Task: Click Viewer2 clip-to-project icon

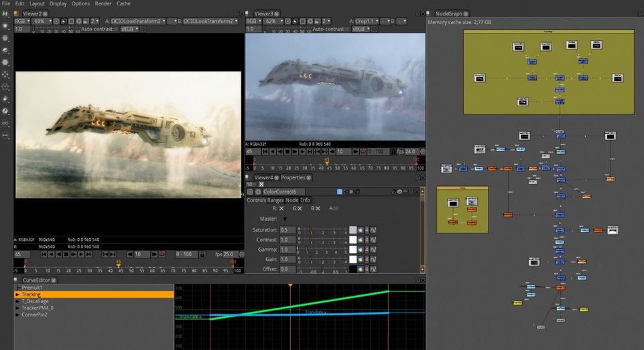Action: click(64, 21)
